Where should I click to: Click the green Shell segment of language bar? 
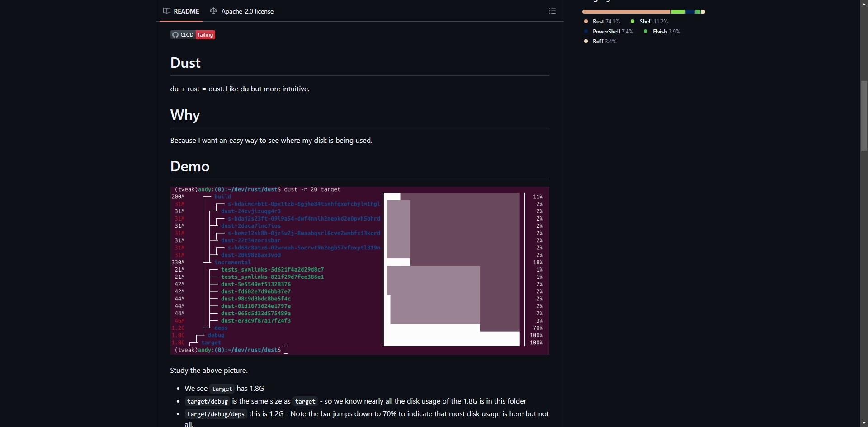point(678,12)
